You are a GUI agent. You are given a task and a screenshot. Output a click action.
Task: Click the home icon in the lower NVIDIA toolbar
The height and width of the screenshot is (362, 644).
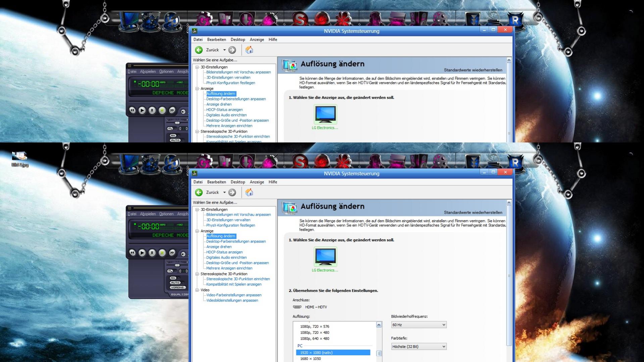(249, 192)
